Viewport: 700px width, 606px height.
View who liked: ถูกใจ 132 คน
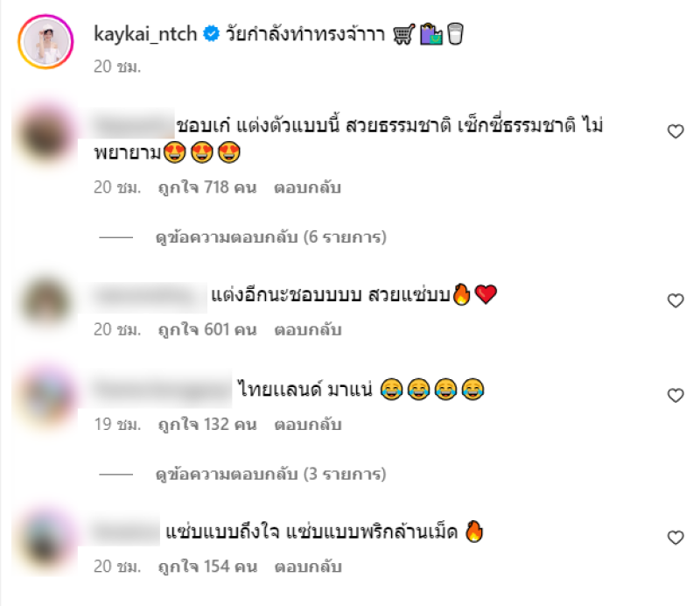click(x=207, y=424)
